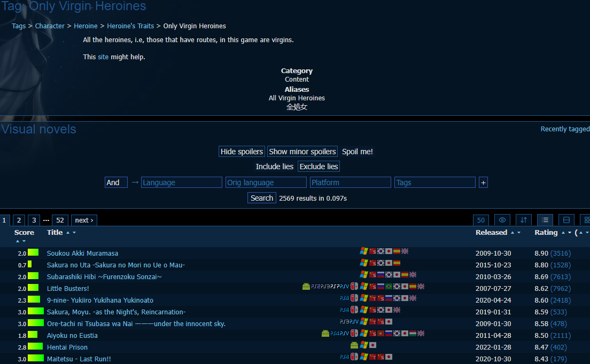Click the Switch platform icon in Aiyoku no Eustia row
The image size is (590, 364).
(x=354, y=333)
